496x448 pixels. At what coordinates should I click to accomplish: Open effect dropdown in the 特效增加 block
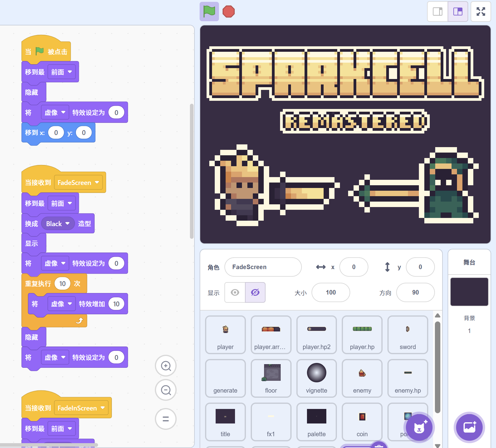[61, 304]
